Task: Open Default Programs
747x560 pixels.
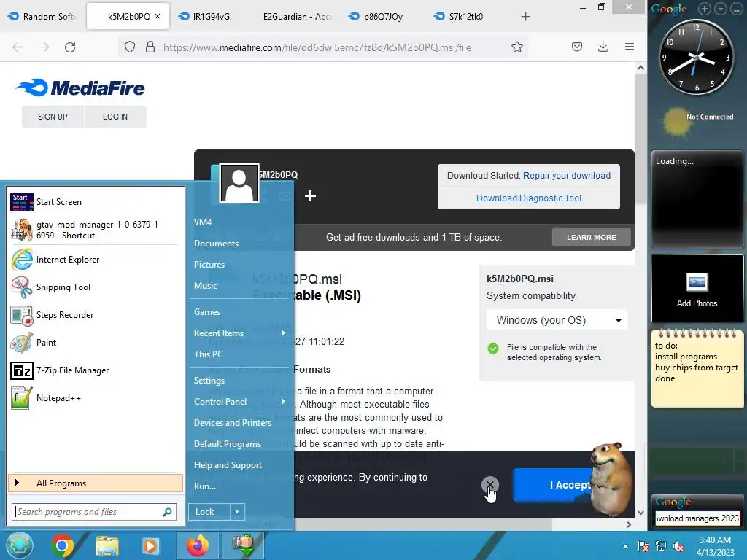Action: [228, 443]
